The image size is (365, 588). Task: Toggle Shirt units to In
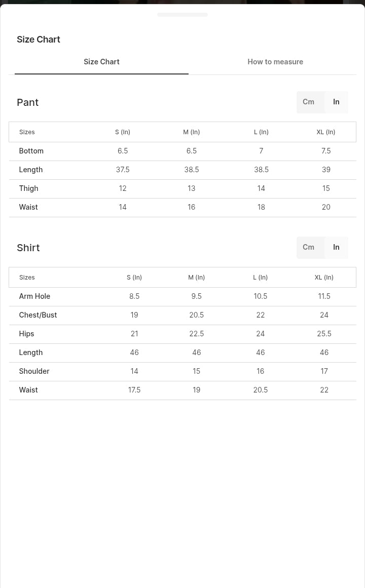pyautogui.click(x=336, y=247)
